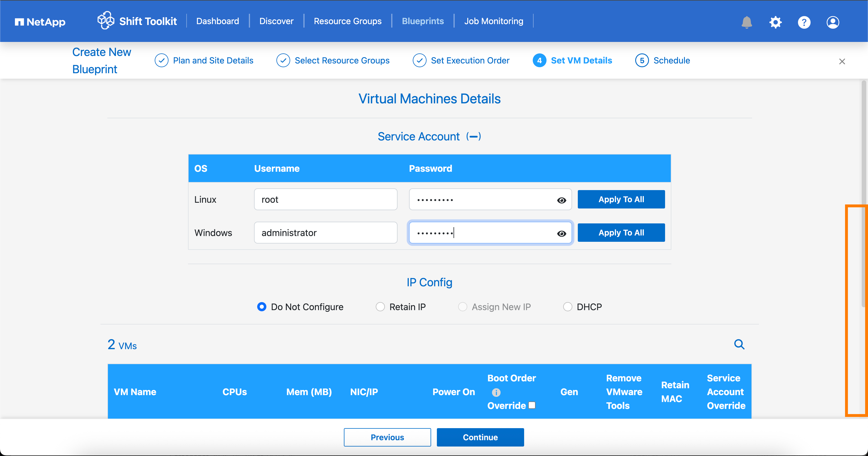Image resolution: width=868 pixels, height=456 pixels.
Task: Click the Plan and Site Details checkmark icon
Action: [161, 61]
